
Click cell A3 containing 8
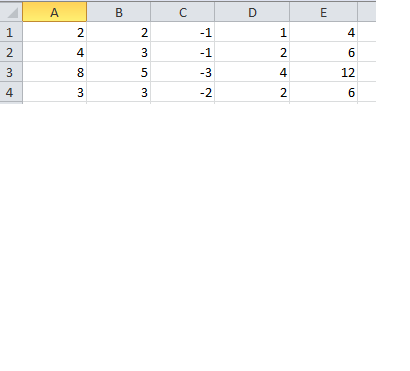(x=54, y=72)
